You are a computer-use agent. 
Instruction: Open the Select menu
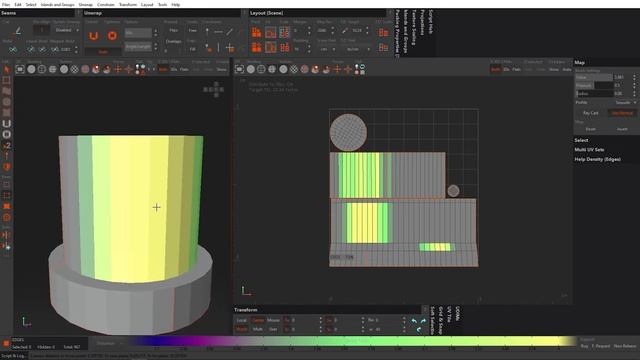(31, 4)
